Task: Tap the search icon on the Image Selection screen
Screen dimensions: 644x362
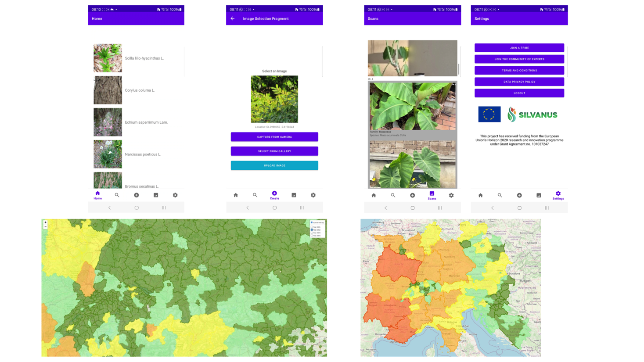Action: (255, 195)
